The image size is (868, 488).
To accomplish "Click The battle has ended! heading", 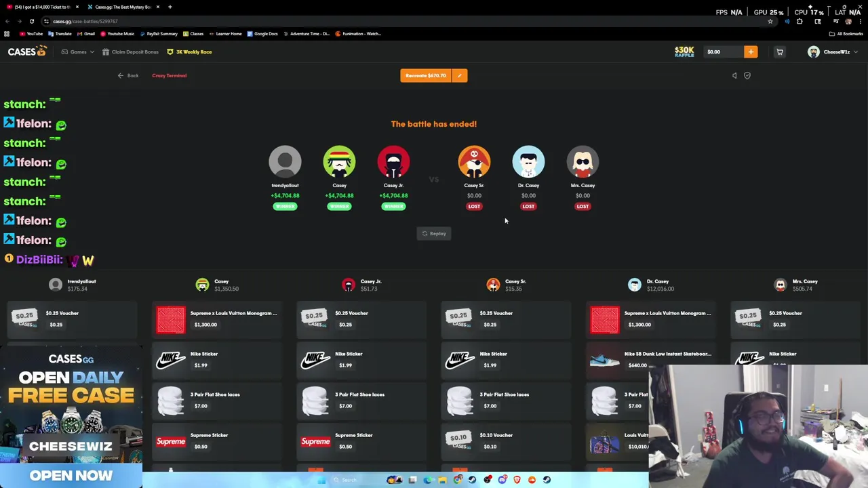I will click(x=434, y=124).
